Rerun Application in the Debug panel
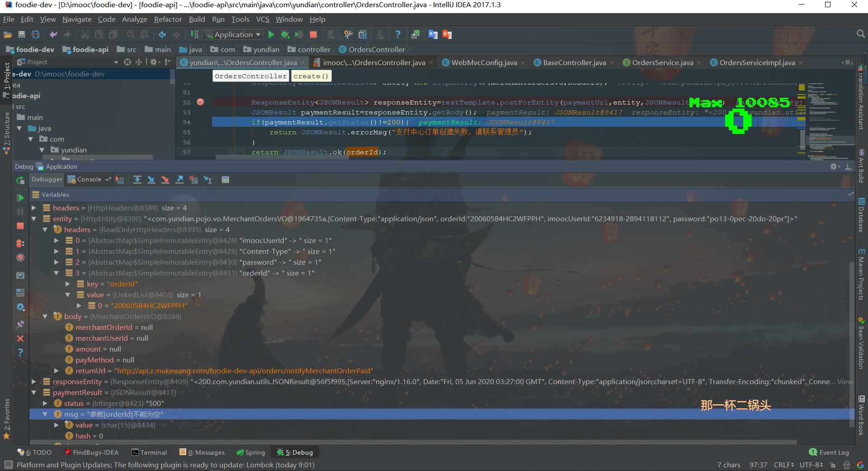 point(20,181)
